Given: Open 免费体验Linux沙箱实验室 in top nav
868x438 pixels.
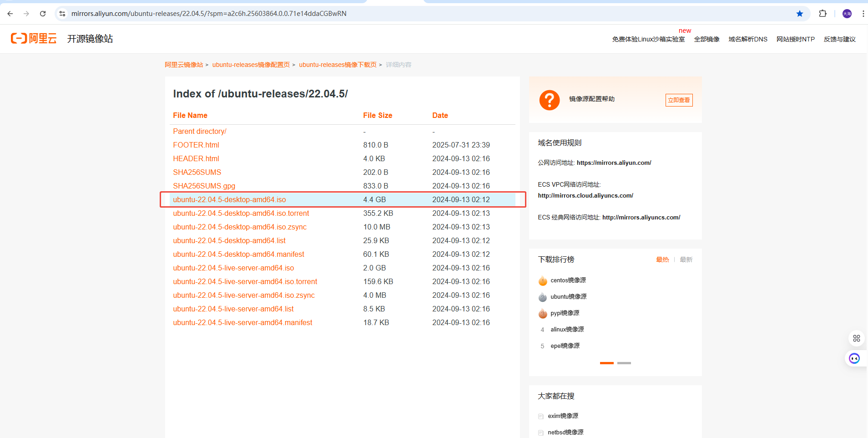Looking at the screenshot, I should click(x=648, y=39).
